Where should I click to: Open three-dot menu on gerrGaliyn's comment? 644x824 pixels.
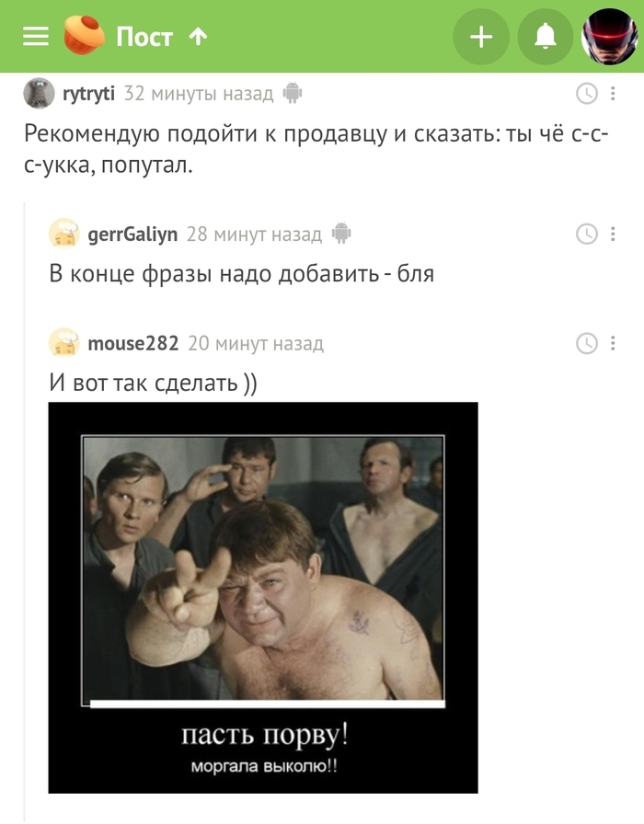point(613,234)
